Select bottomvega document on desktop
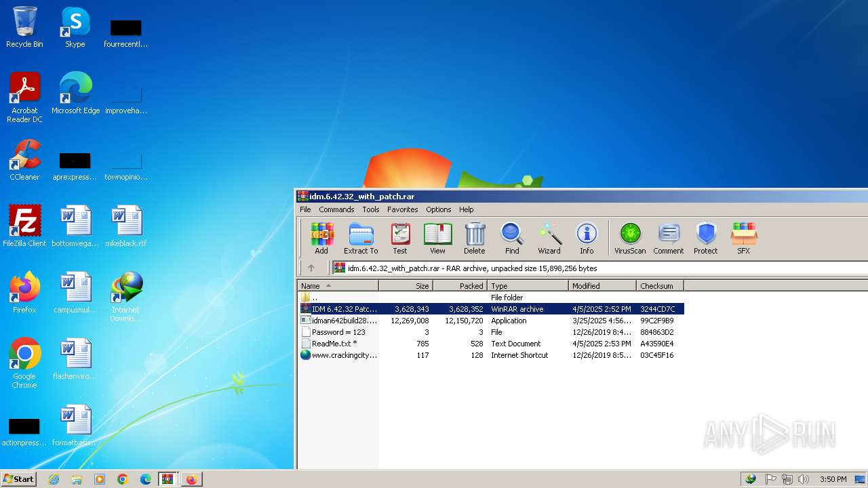This screenshot has height=488, width=868. (x=75, y=226)
